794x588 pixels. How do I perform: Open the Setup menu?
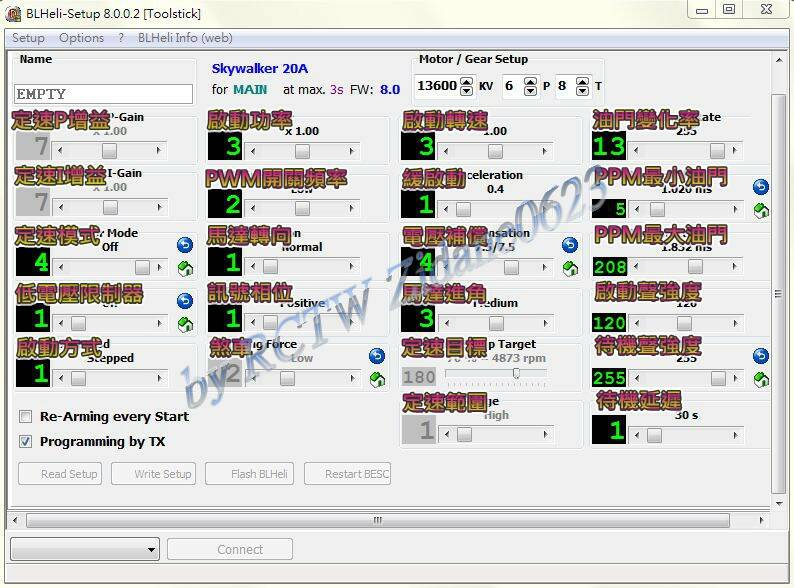click(28, 38)
